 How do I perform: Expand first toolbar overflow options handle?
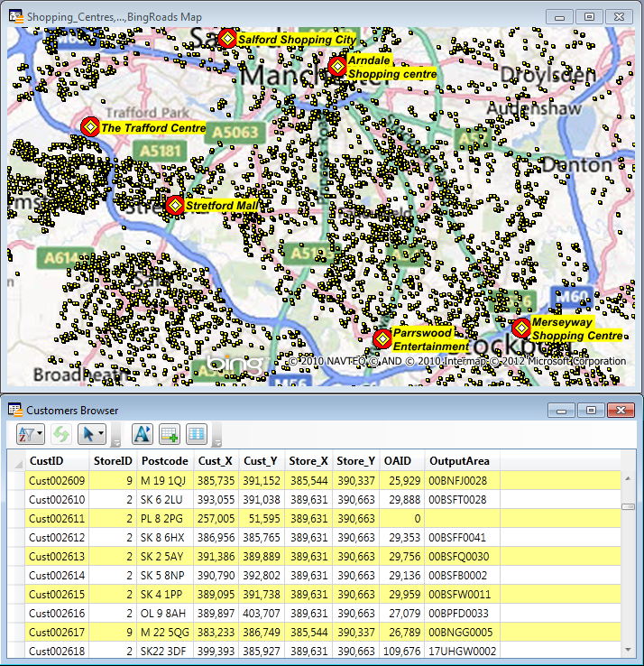[115, 435]
